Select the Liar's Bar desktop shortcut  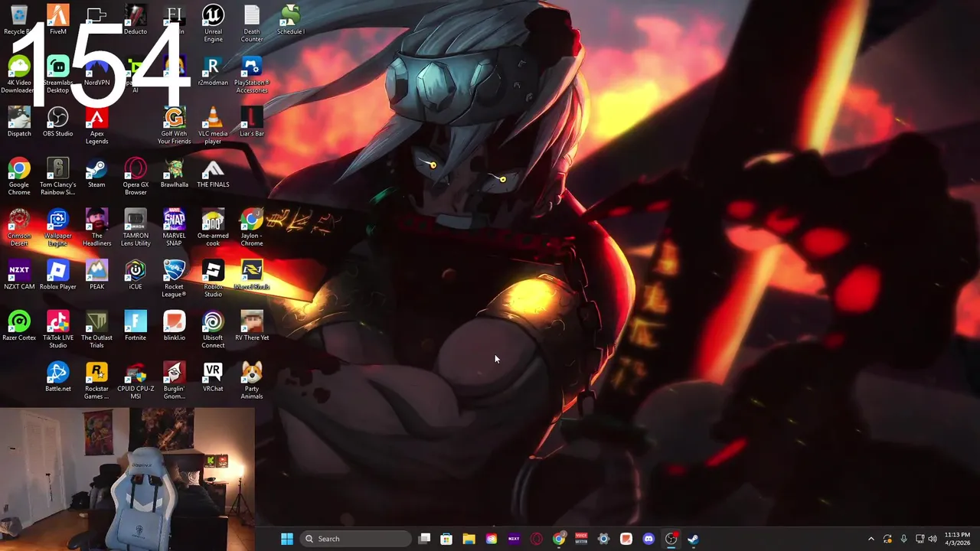[252, 122]
